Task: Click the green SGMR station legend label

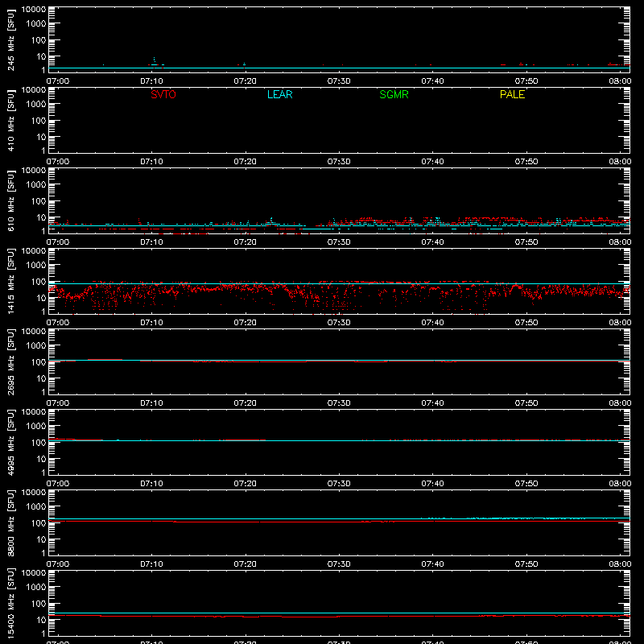Action: tap(394, 94)
